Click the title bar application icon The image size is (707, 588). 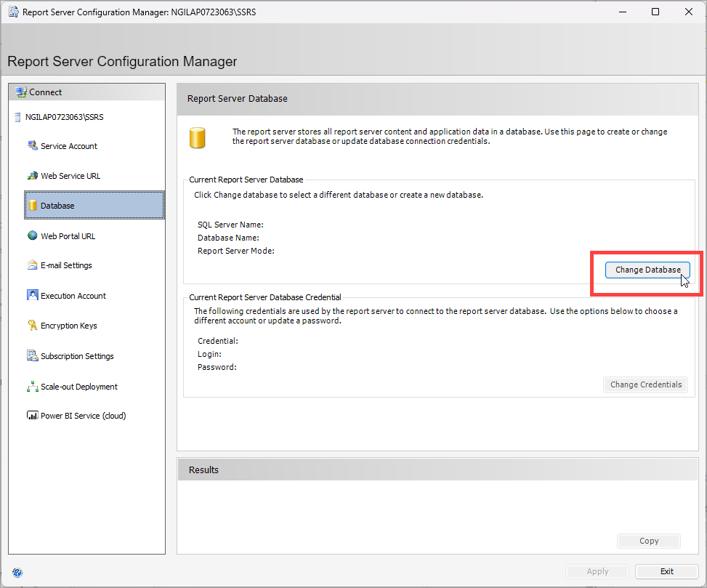pyautogui.click(x=14, y=12)
